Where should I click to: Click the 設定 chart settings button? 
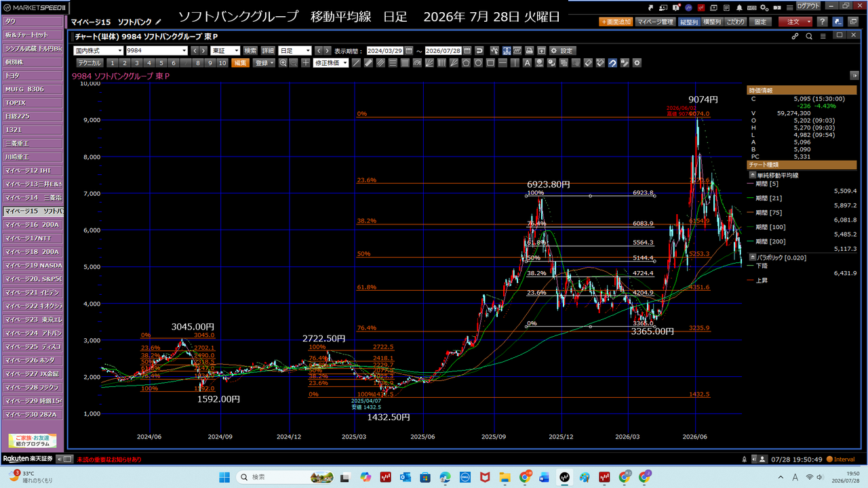[562, 51]
